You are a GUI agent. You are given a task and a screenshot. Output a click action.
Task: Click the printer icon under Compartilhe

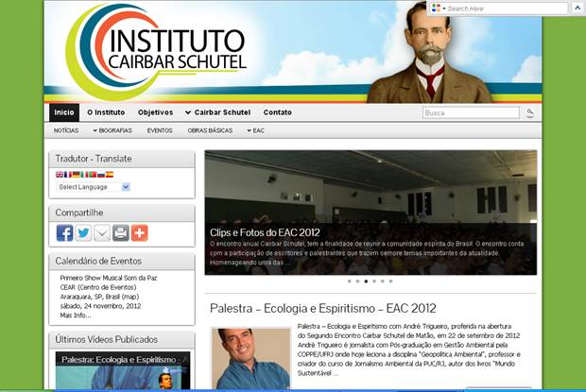pos(121,233)
